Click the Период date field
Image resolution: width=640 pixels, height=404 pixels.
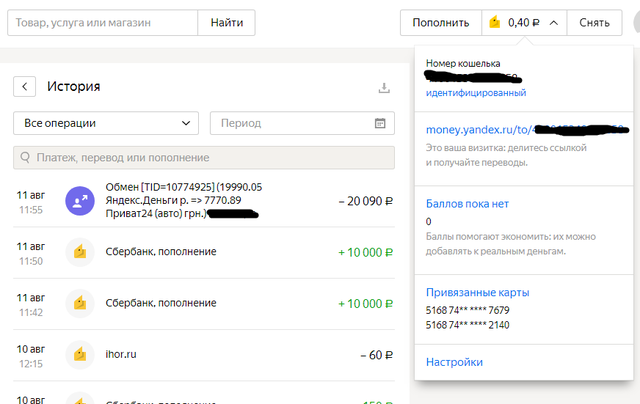coord(302,123)
